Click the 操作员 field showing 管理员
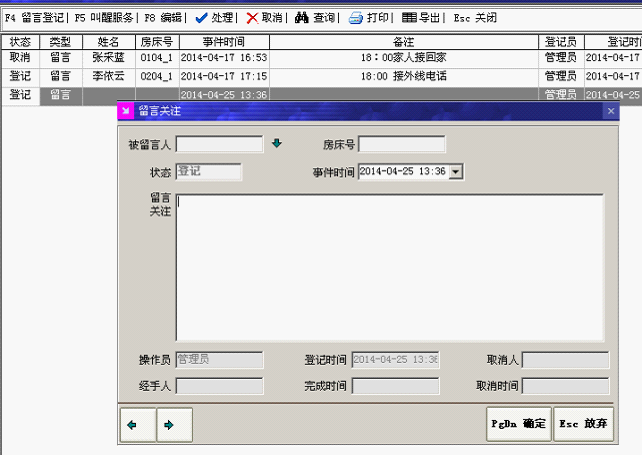Viewport: 643px width, 456px height. pos(219,360)
